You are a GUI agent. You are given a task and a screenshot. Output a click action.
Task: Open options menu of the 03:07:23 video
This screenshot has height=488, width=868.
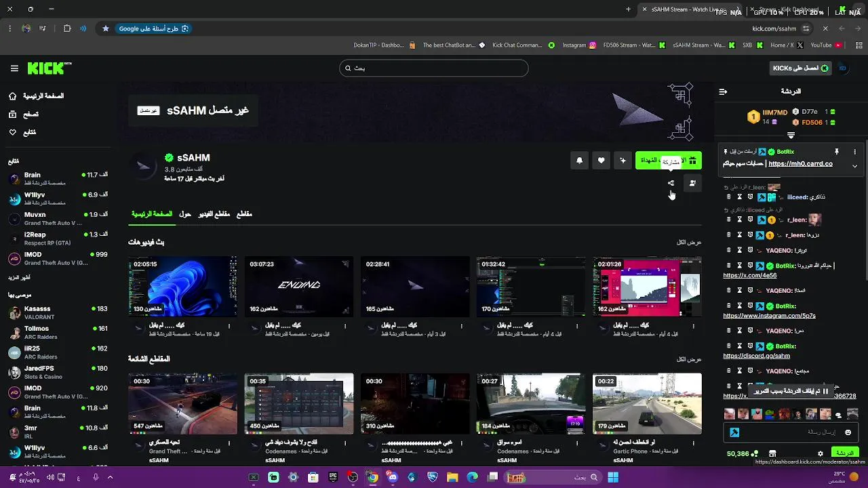coord(345,326)
